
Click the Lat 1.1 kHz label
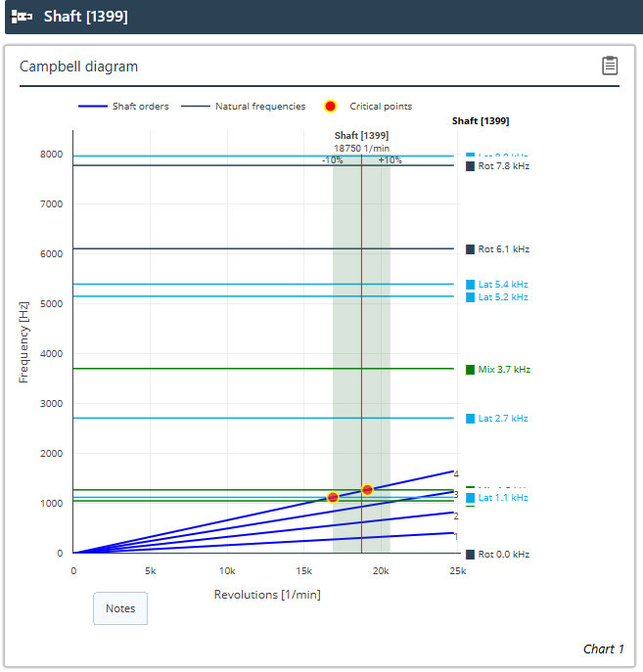point(503,498)
